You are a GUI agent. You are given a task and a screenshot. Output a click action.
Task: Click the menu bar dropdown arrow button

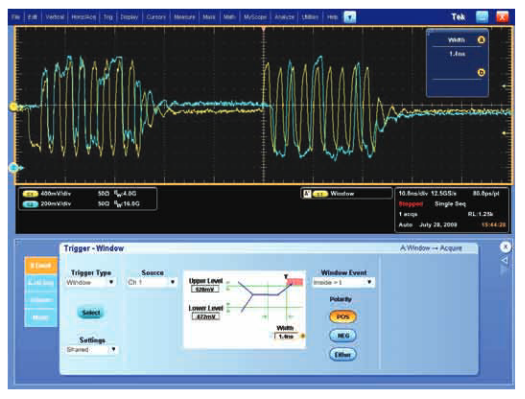pyautogui.click(x=350, y=17)
